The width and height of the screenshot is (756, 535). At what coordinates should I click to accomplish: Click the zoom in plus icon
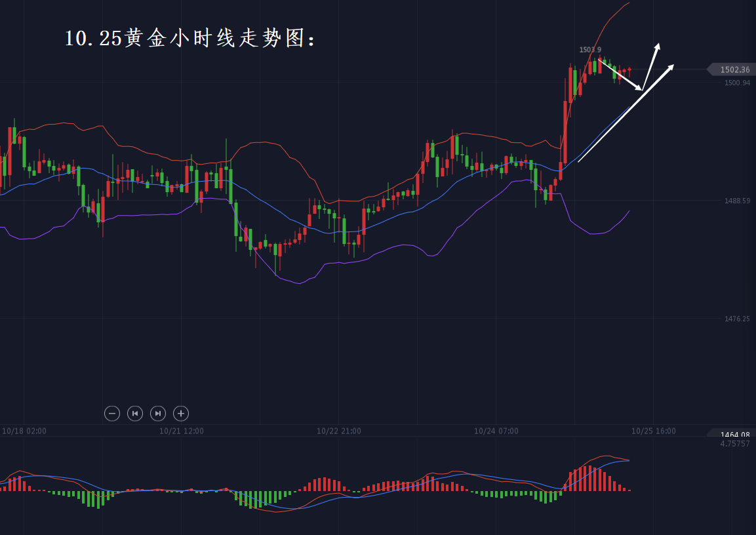click(x=181, y=413)
